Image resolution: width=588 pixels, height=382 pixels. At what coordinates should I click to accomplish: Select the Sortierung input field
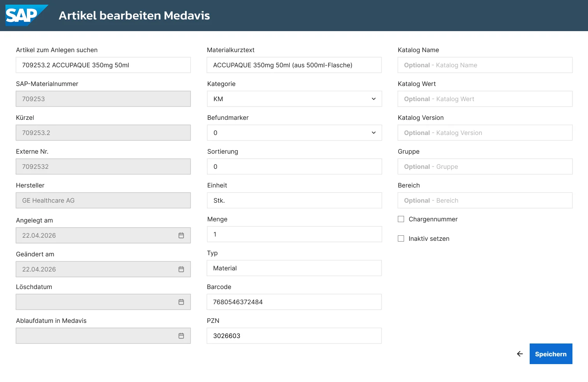pyautogui.click(x=294, y=166)
